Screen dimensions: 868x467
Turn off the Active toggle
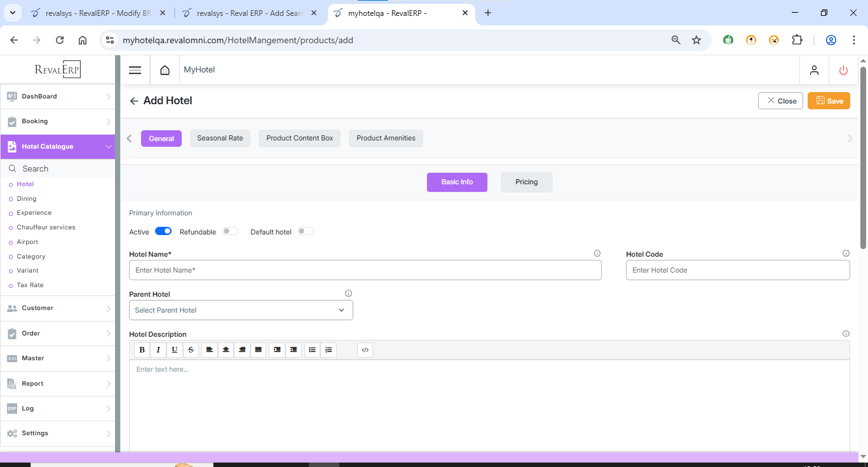click(163, 231)
